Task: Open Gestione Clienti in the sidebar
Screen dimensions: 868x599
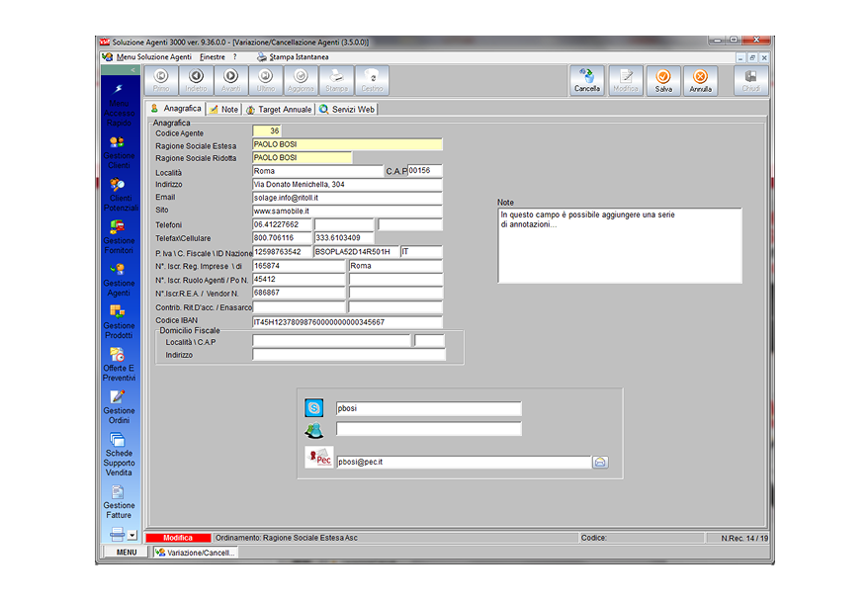Action: click(119, 150)
